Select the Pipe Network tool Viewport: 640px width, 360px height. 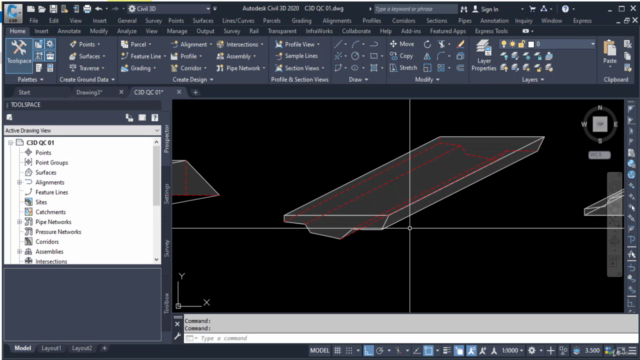coord(241,68)
